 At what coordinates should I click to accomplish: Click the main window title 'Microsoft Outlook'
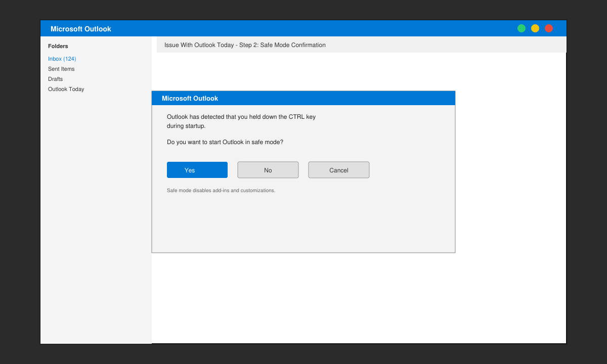[81, 29]
